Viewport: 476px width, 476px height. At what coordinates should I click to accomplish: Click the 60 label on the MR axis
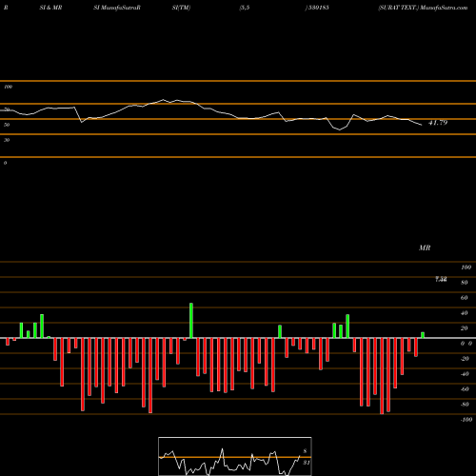465,298
